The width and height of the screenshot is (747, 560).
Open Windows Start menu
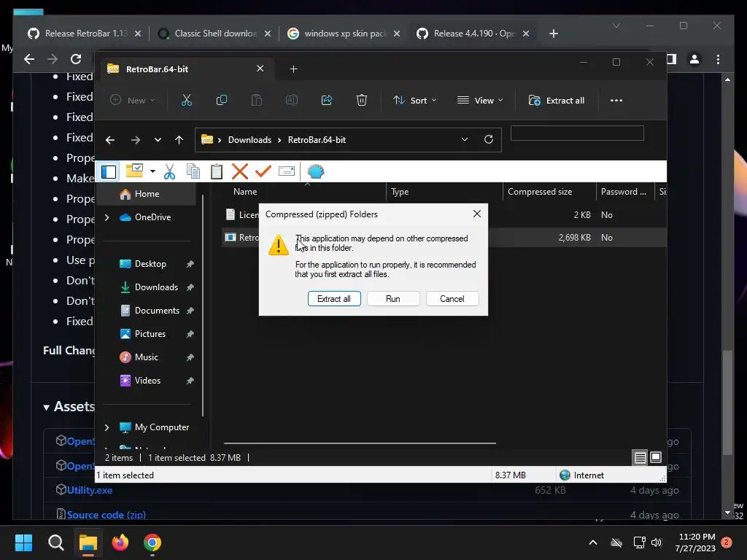tap(24, 542)
